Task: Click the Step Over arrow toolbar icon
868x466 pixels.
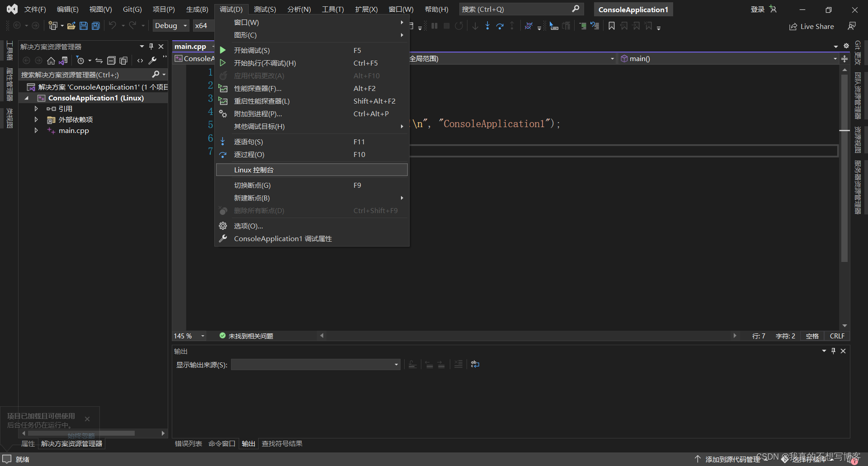Action: (500, 26)
